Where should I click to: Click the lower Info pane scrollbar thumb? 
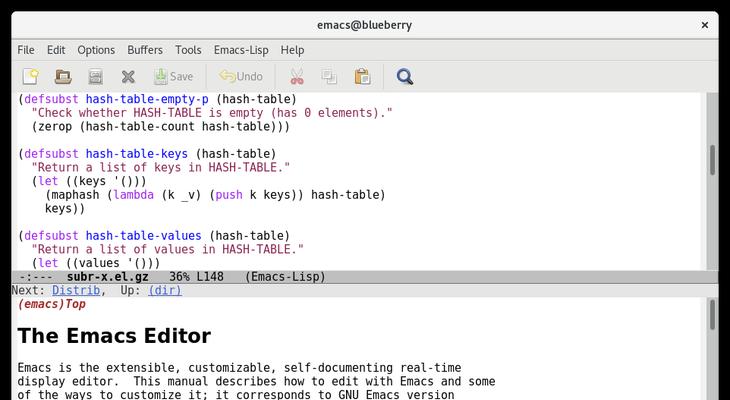tap(712, 314)
